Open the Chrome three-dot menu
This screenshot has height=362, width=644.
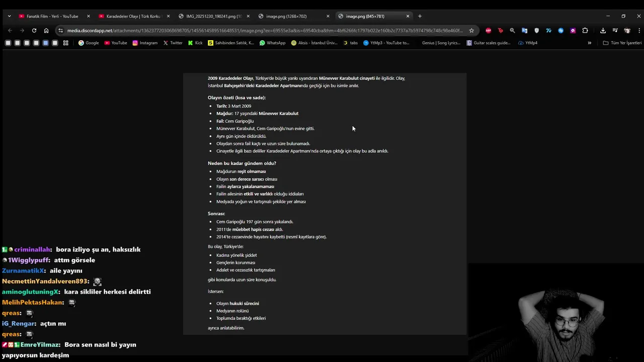(639, 31)
